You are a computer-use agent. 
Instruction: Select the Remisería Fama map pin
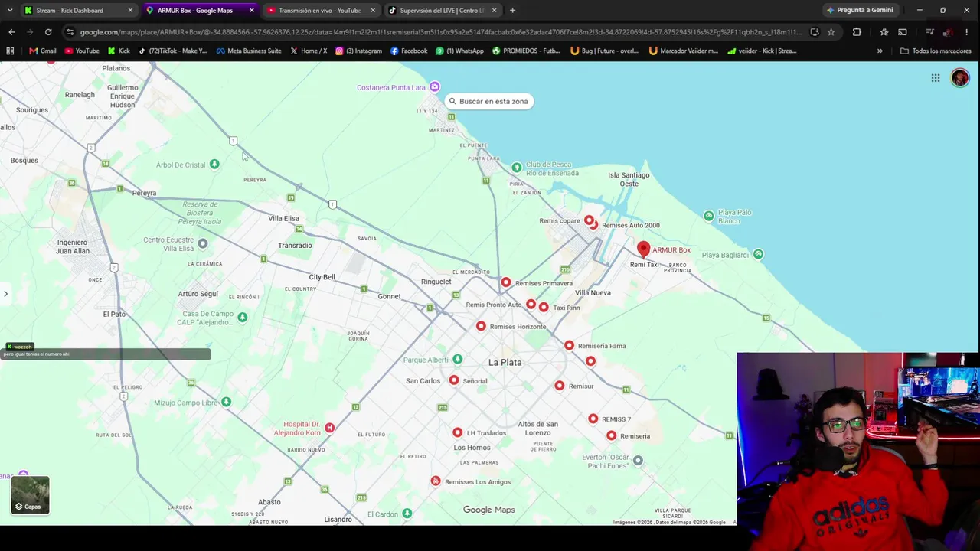pos(569,345)
